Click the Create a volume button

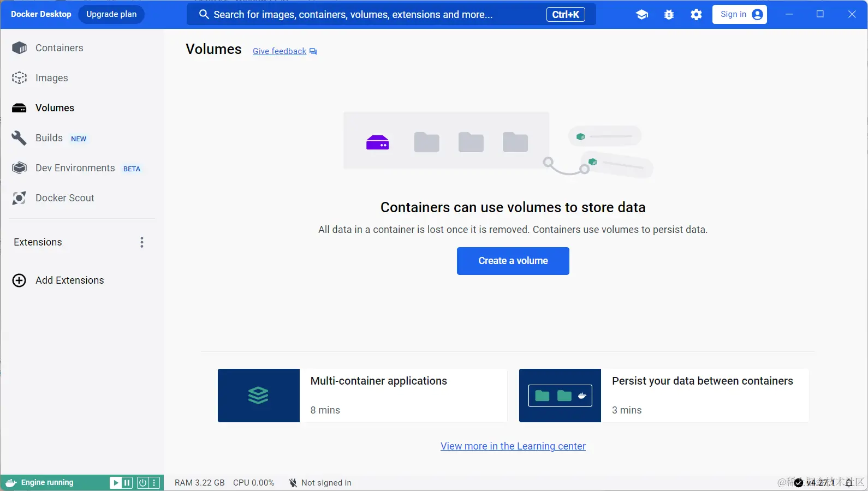(513, 261)
